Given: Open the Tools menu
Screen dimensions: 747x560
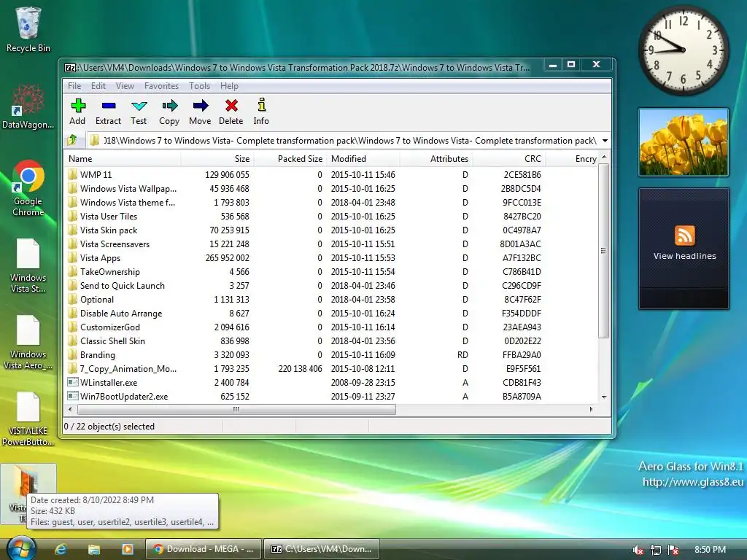Looking at the screenshot, I should [x=199, y=86].
